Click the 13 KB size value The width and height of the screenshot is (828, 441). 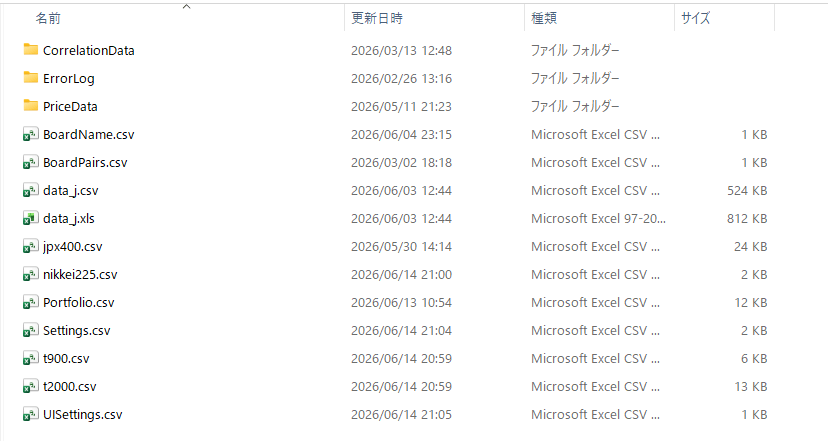click(x=750, y=387)
